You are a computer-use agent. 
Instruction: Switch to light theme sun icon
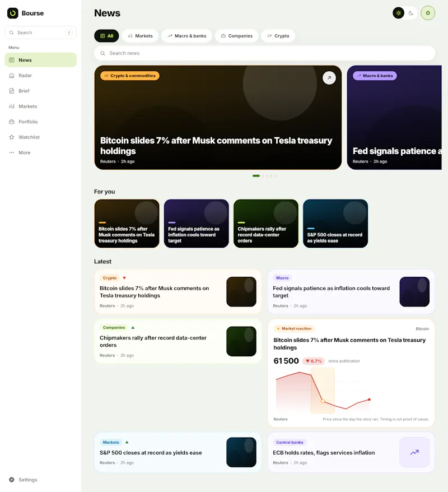[x=399, y=13]
